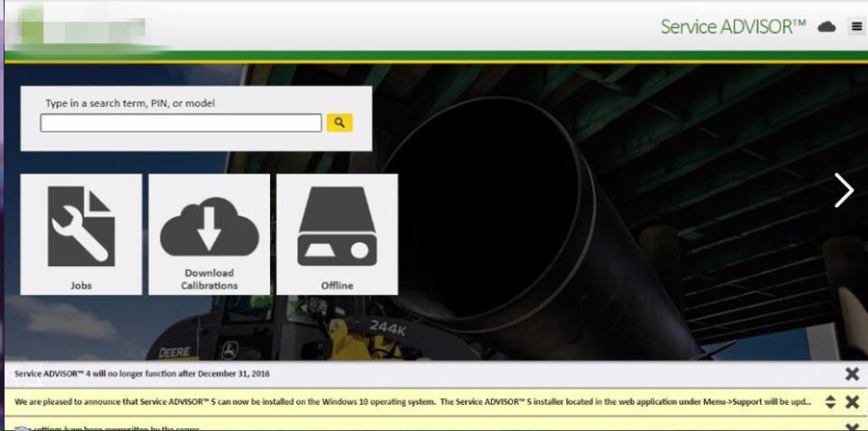
Task: Close the Windows 10 announcement message
Action: coord(853,402)
